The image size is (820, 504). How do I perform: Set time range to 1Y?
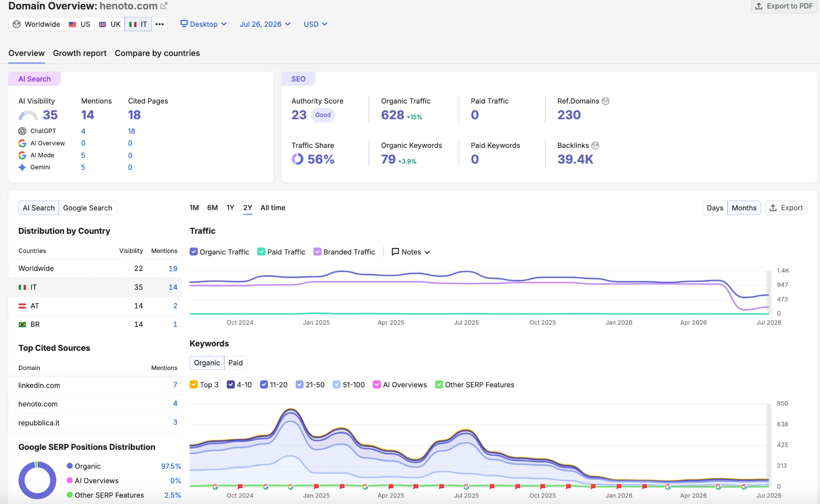click(230, 208)
